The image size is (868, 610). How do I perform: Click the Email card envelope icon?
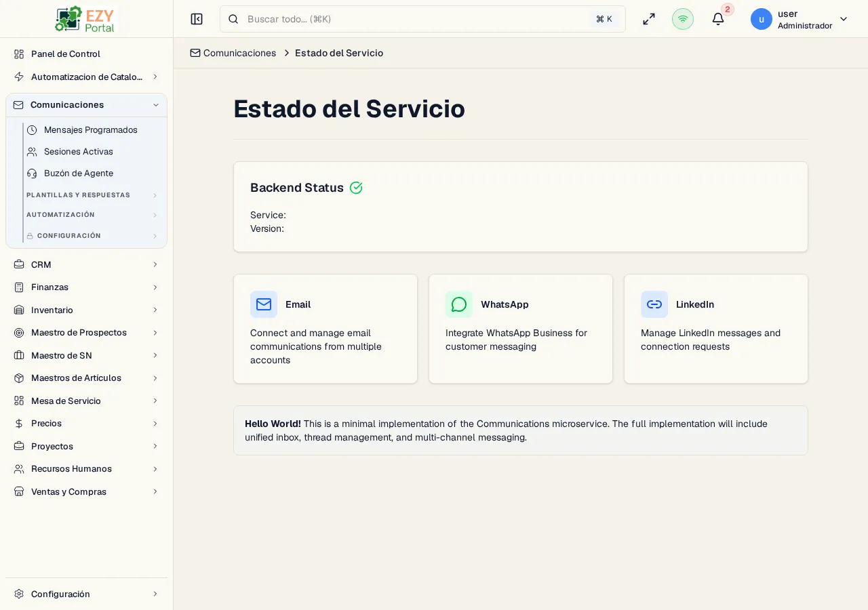264,304
